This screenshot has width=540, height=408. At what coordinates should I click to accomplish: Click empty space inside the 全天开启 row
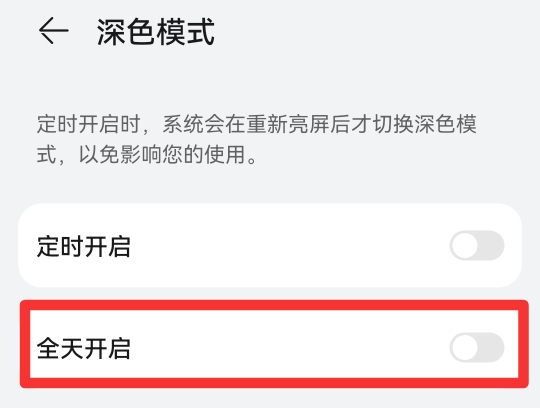click(289, 347)
